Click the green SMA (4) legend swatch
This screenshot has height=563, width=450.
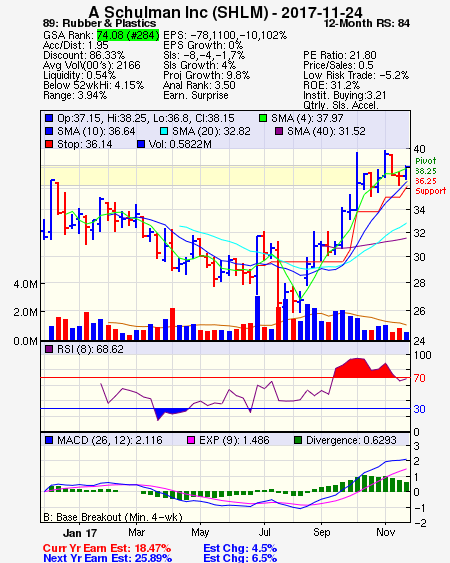tap(263, 118)
